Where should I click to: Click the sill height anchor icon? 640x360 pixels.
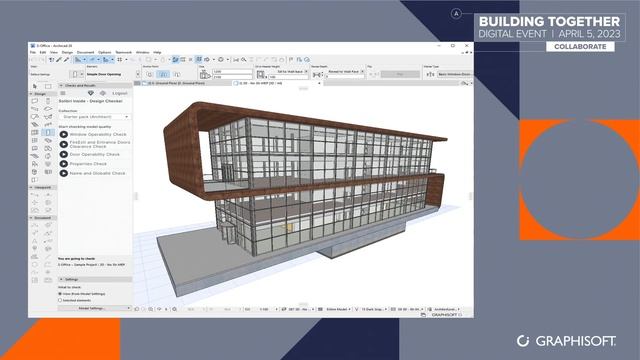[x=261, y=75]
